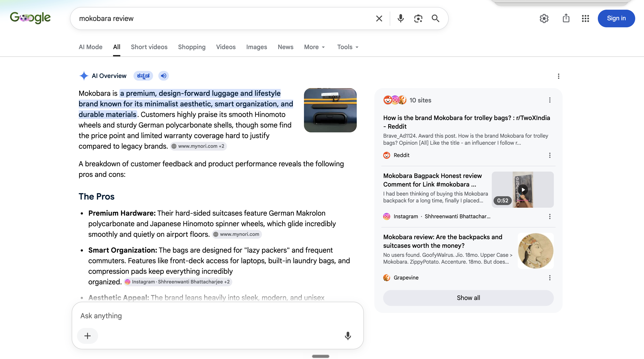Open the suitcase image thumbnail
The image size is (644, 359).
tap(330, 110)
